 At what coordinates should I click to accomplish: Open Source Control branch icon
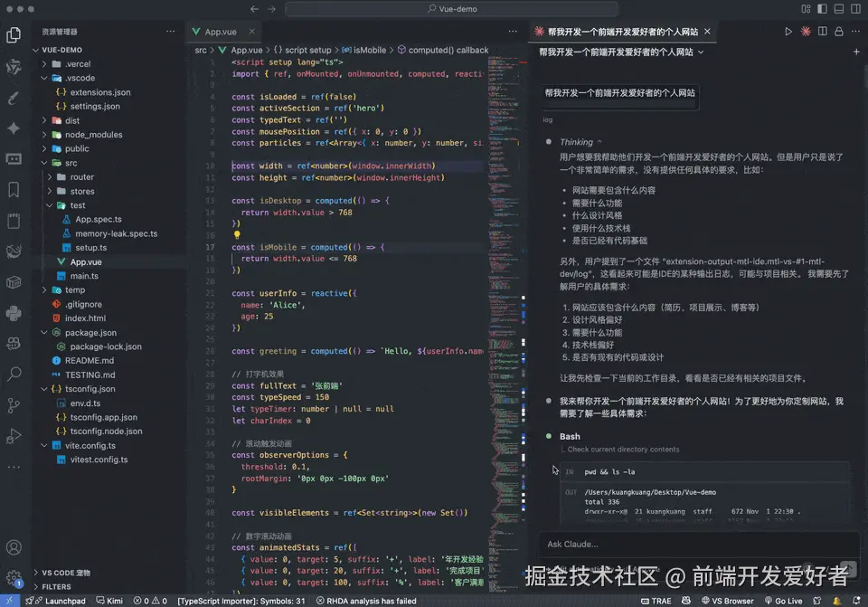pyautogui.click(x=14, y=406)
